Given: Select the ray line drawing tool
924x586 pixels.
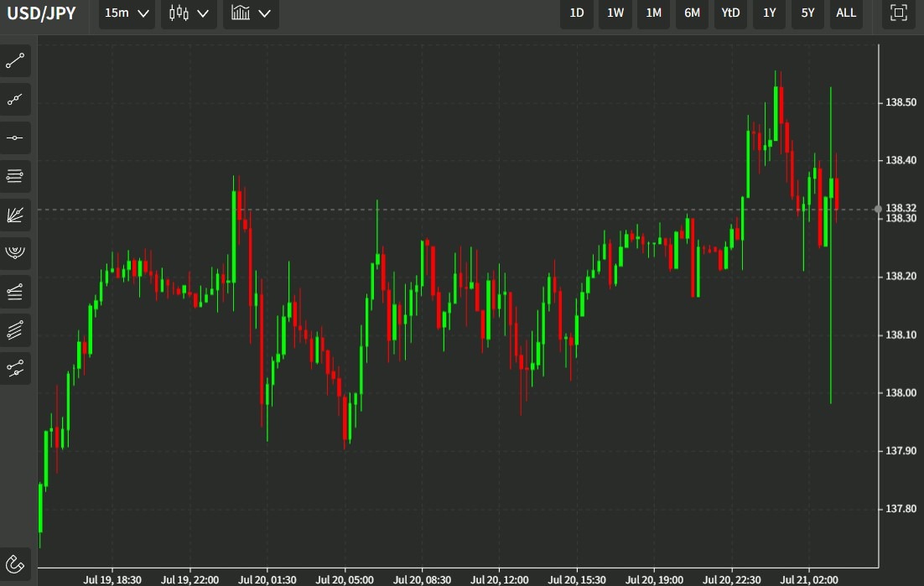Looking at the screenshot, I should tap(16, 100).
